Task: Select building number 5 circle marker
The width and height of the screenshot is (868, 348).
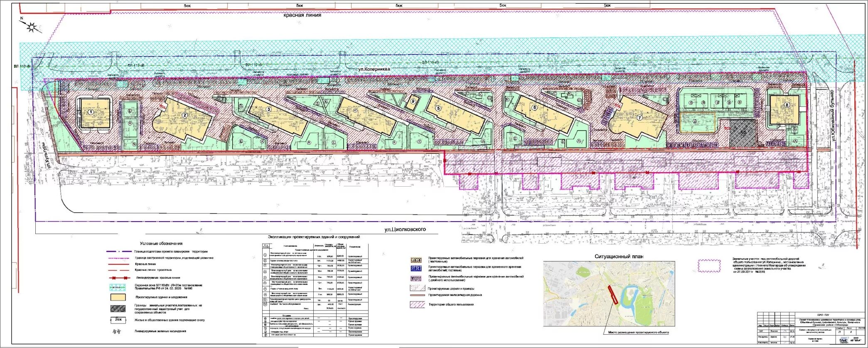Action: pyautogui.click(x=438, y=108)
